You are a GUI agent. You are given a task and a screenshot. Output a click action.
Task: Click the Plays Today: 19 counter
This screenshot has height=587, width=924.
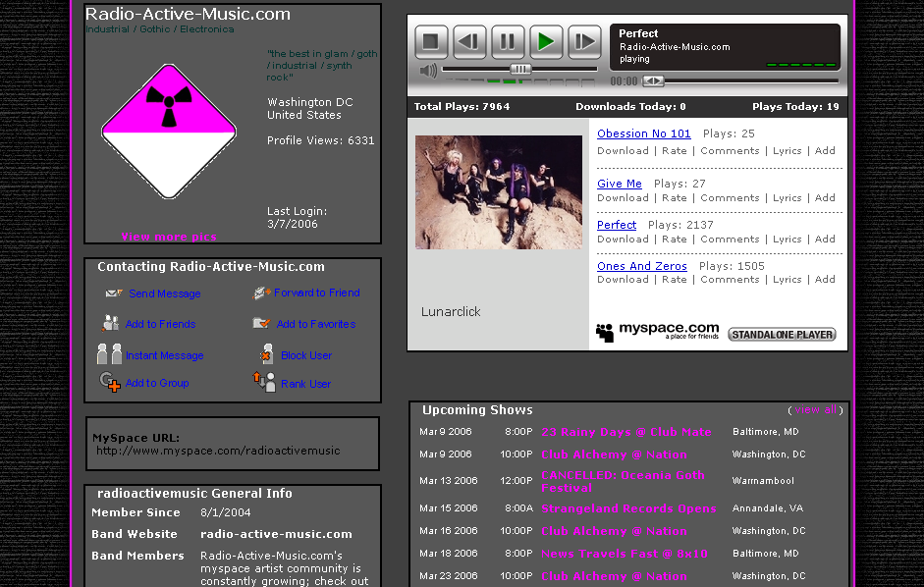795,107
